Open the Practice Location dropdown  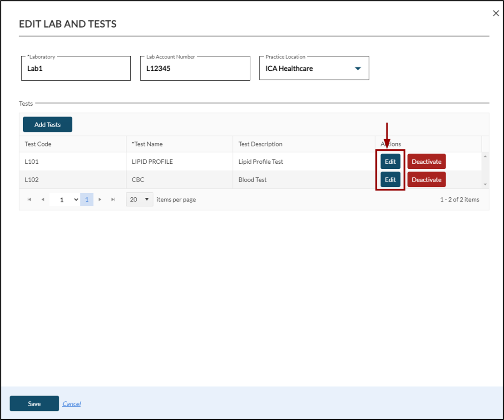click(x=357, y=68)
